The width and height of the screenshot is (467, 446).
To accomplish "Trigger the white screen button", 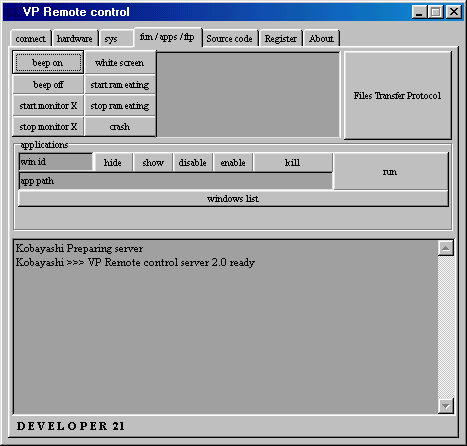I will 120,62.
